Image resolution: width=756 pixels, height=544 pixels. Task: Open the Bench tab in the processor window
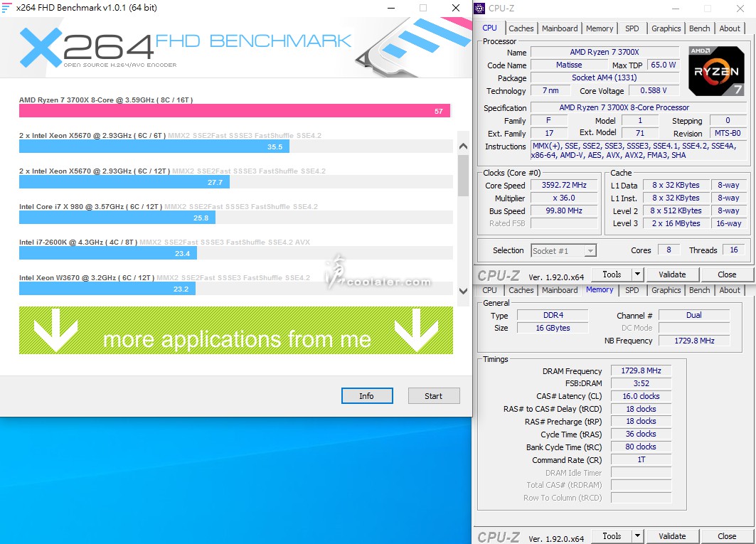[699, 28]
